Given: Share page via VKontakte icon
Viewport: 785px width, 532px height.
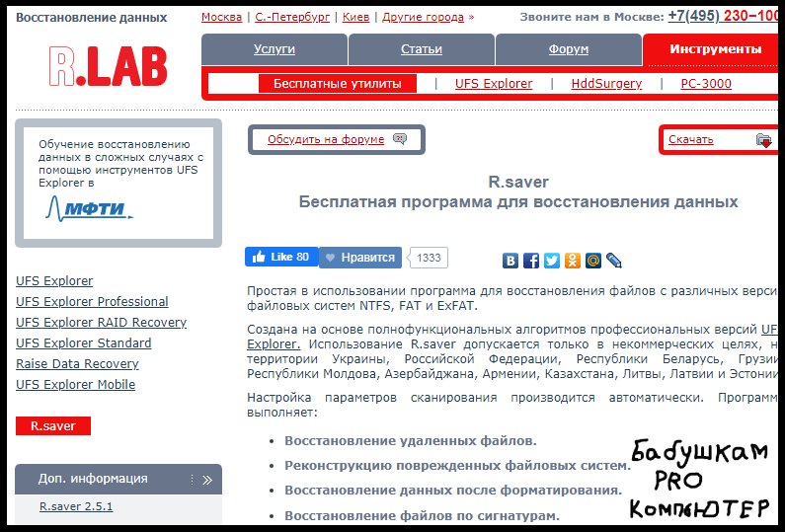Looking at the screenshot, I should pos(510,261).
